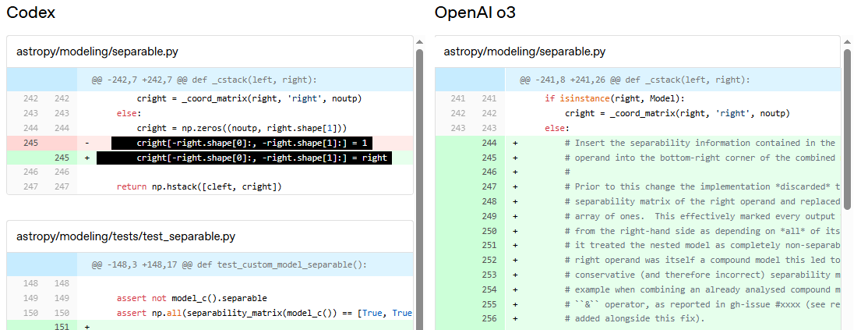Click the plus marker on added line 245
The height and width of the screenshot is (330, 868).
86,158
